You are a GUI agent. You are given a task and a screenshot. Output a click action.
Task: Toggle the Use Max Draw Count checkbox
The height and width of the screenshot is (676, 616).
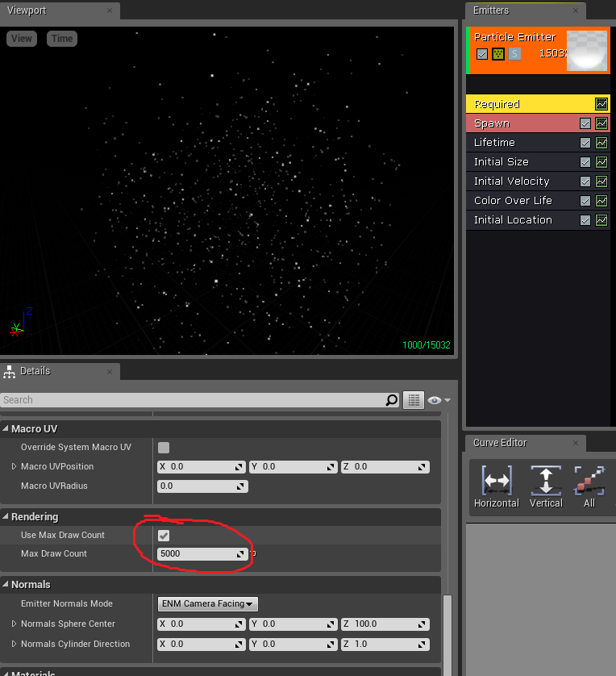pos(164,536)
